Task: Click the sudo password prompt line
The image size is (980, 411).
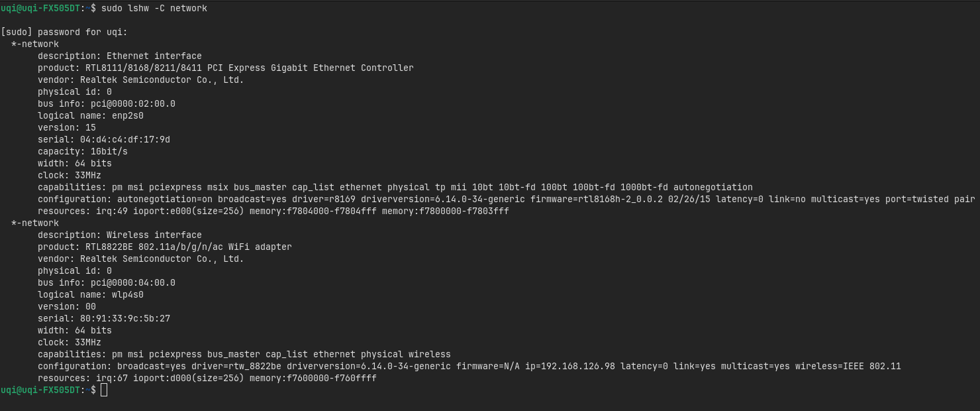Action: click(64, 32)
